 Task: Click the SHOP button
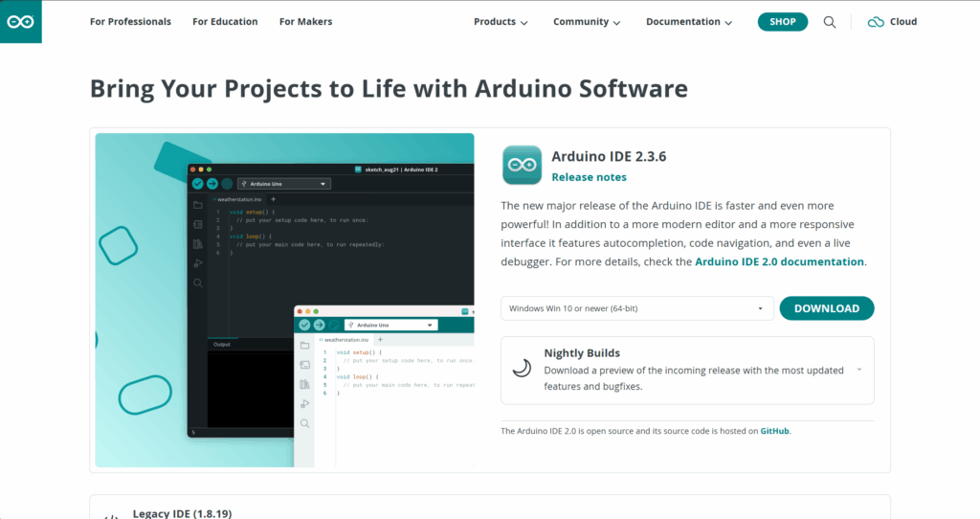coord(783,22)
